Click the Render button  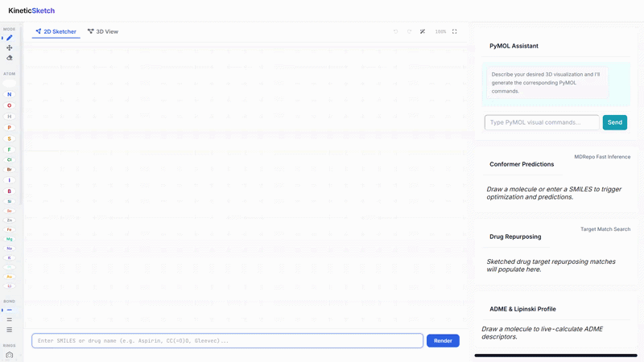pyautogui.click(x=443, y=340)
